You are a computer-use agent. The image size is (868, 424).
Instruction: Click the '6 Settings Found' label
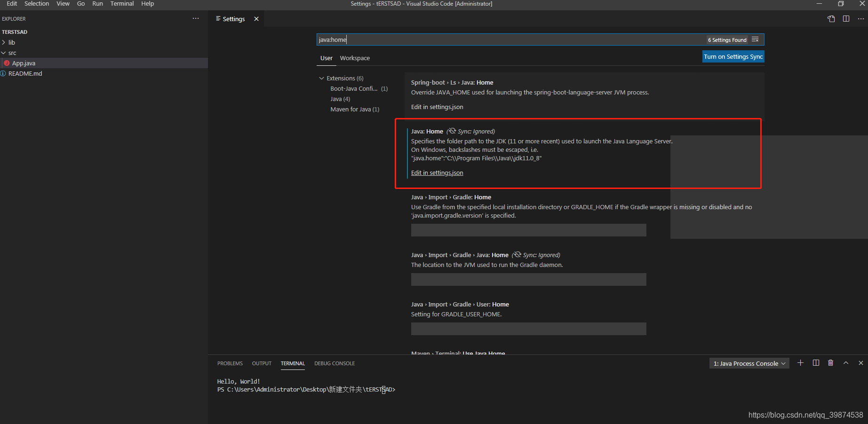coord(727,40)
